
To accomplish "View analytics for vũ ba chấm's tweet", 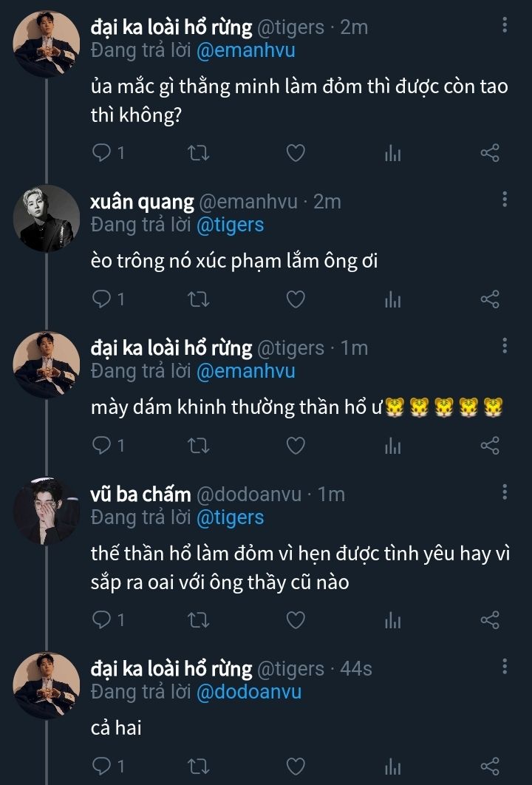I will [x=392, y=620].
